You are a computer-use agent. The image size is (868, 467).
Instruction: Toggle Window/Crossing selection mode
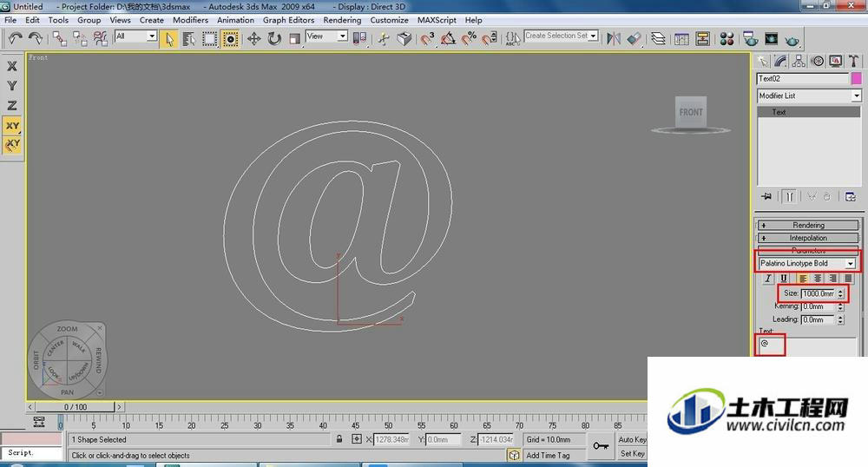(x=230, y=39)
